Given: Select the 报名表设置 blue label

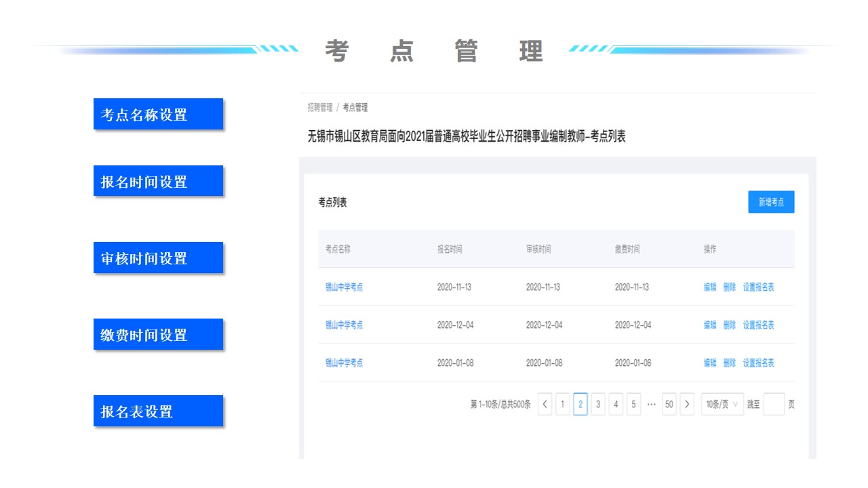Looking at the screenshot, I should 158,411.
